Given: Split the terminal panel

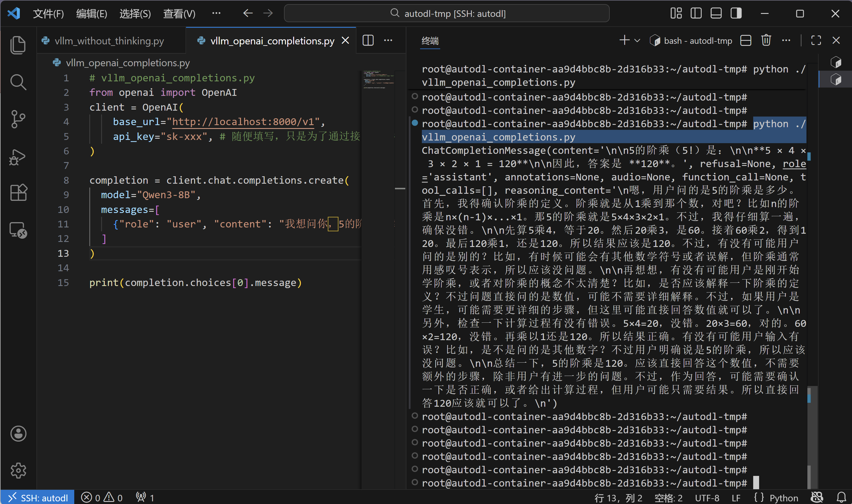Looking at the screenshot, I should (x=745, y=41).
